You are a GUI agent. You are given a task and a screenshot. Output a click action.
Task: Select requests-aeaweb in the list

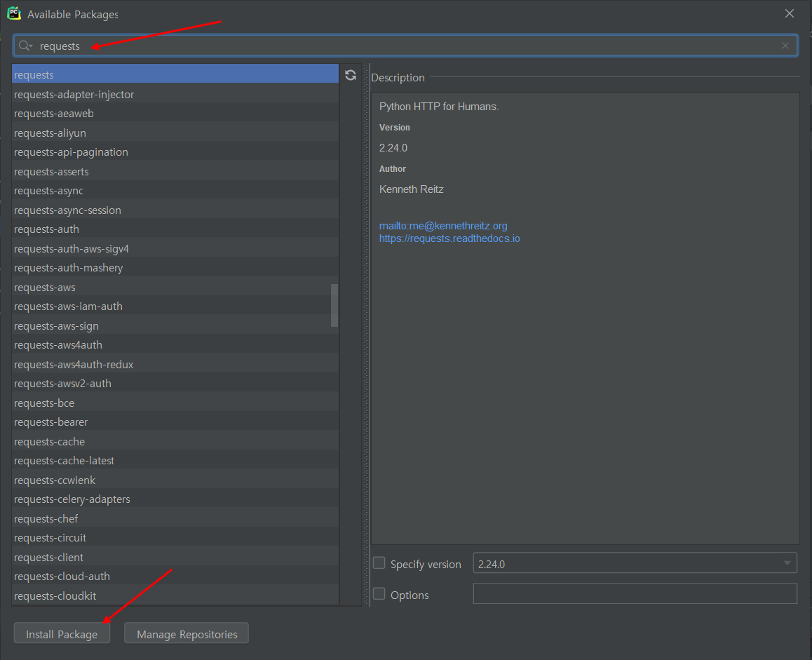(175, 114)
